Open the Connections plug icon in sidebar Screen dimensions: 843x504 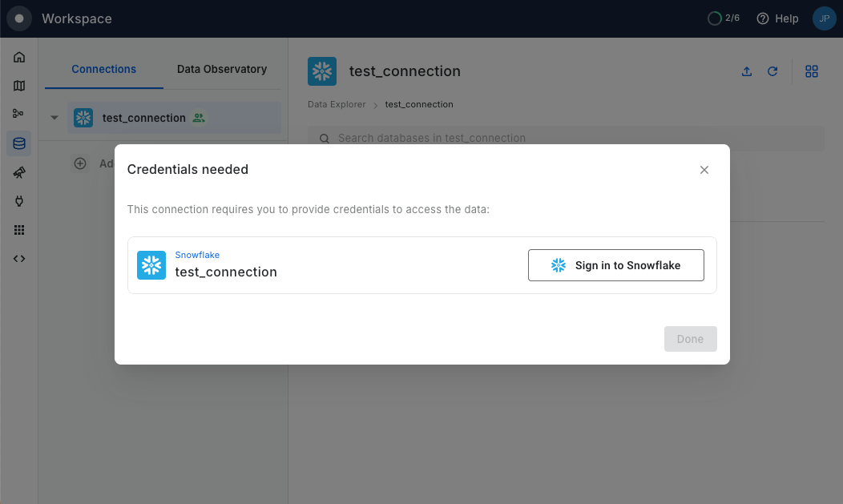coord(19,201)
